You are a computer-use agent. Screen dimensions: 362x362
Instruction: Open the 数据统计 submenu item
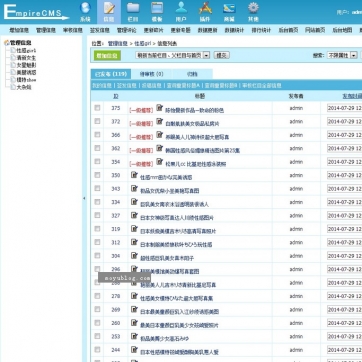click(234, 30)
